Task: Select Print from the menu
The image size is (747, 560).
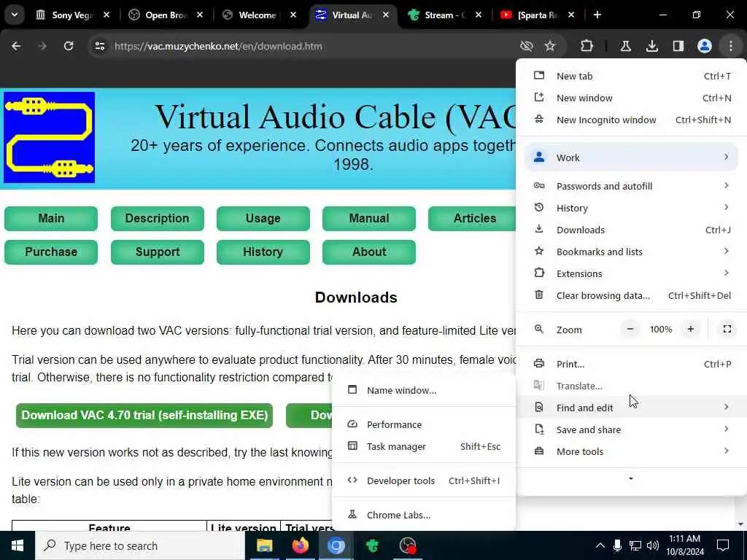Action: pos(631,365)
